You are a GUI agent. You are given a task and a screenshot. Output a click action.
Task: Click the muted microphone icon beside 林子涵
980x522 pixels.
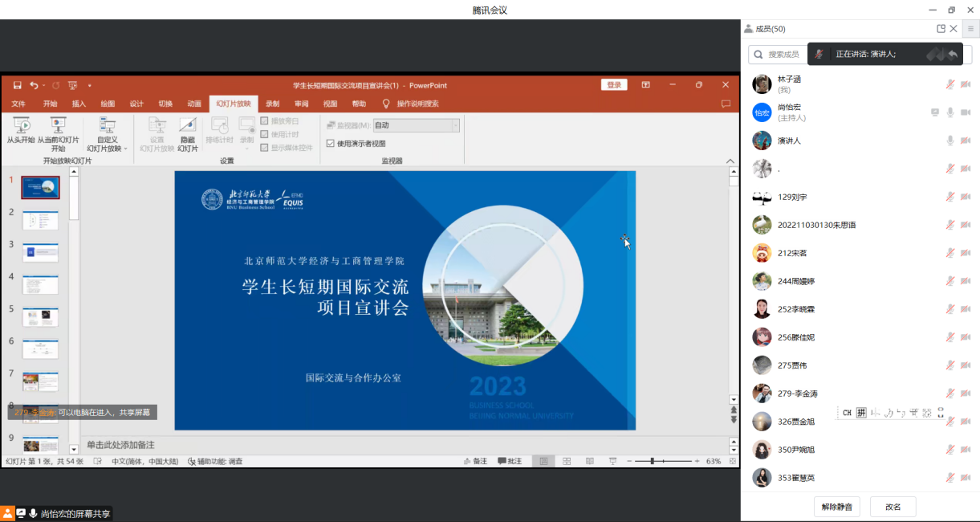(x=950, y=84)
